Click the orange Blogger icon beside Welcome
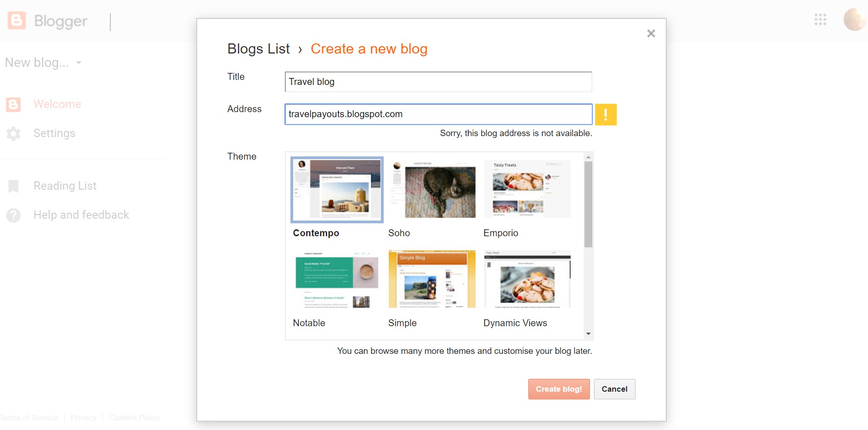Image resolution: width=868 pixels, height=430 pixels. [13, 104]
